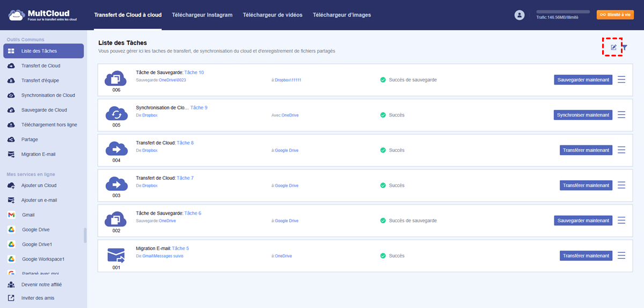Open options menu for Tâche 5

[621, 256]
